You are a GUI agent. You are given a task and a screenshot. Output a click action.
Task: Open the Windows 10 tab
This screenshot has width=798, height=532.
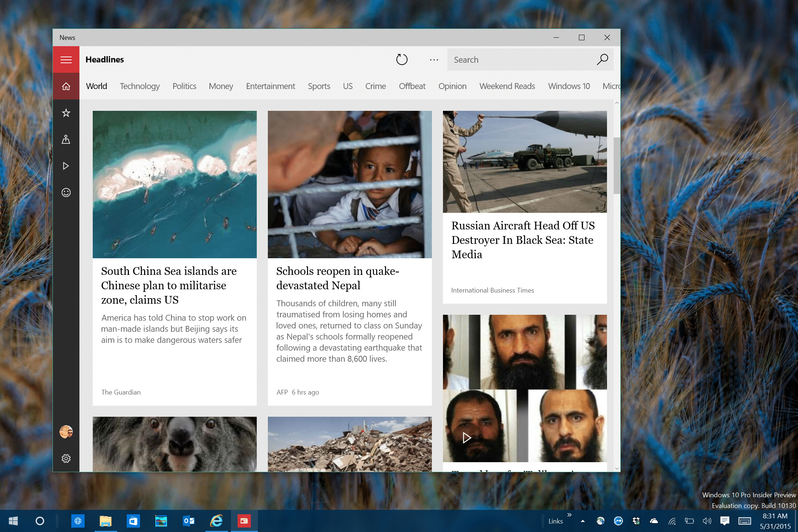click(569, 86)
